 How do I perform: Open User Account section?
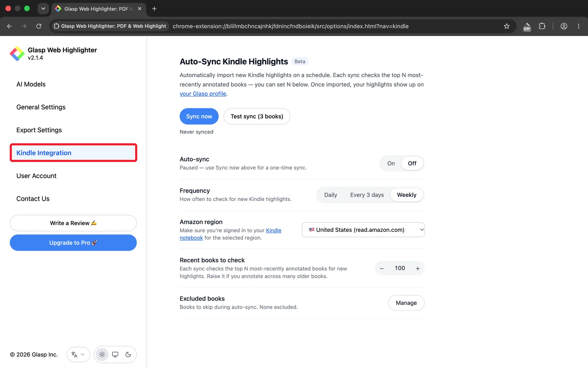click(x=36, y=176)
